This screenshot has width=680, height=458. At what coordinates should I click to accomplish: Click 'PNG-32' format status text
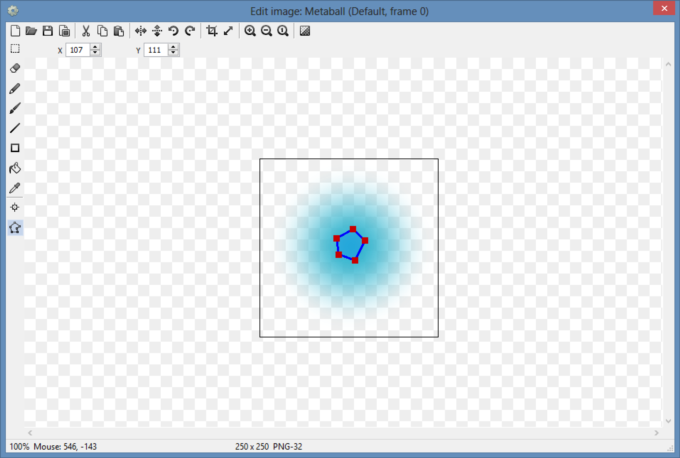pos(288,446)
